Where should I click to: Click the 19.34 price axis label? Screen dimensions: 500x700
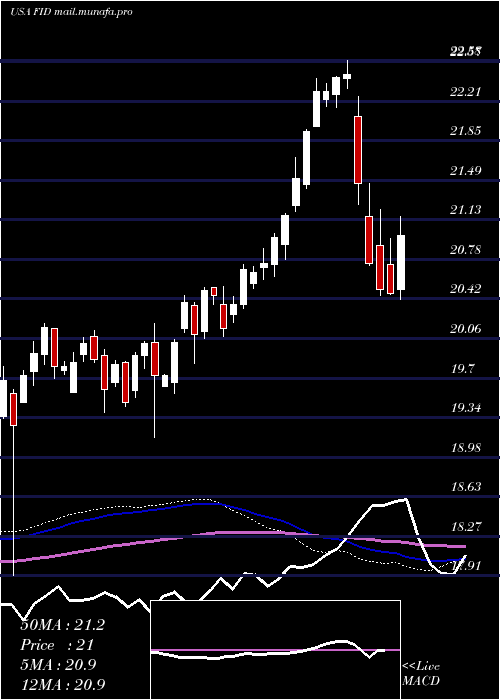pyautogui.click(x=465, y=408)
